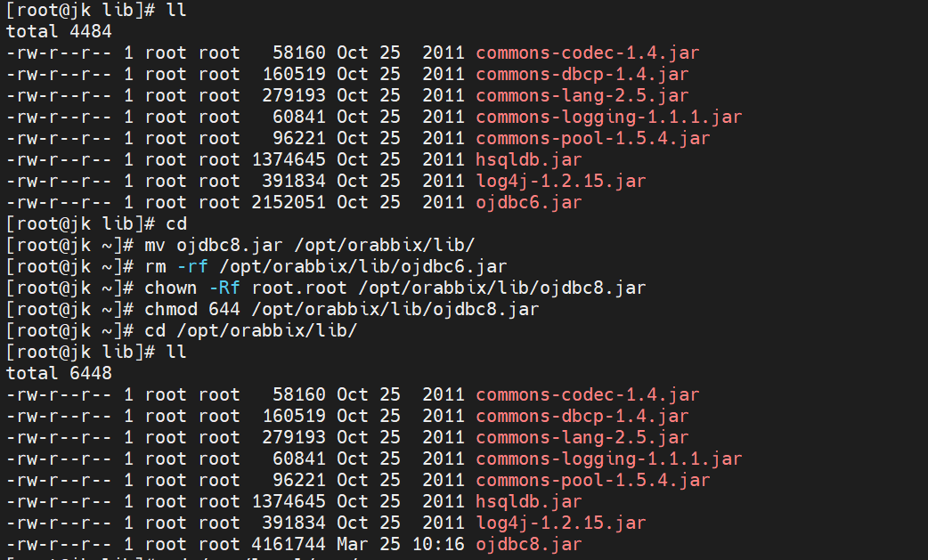This screenshot has height=560, width=928.
Task: Click the "chown" command text
Action: (x=171, y=288)
